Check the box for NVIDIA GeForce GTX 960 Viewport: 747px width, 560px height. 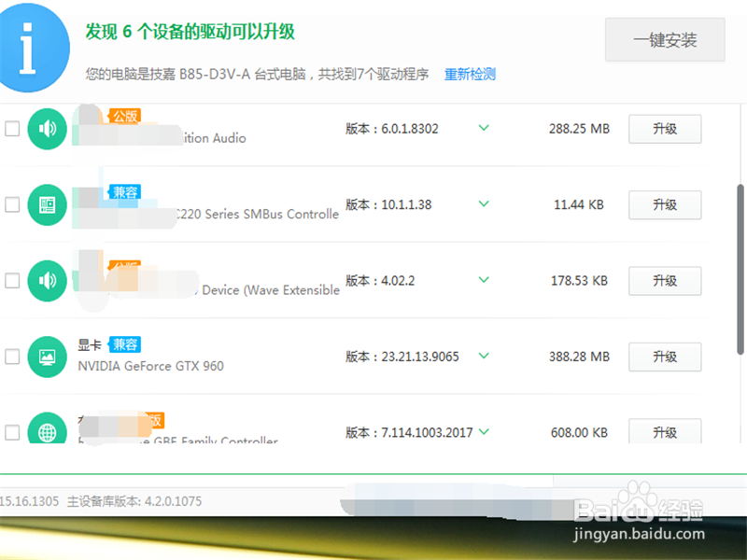[x=12, y=357]
